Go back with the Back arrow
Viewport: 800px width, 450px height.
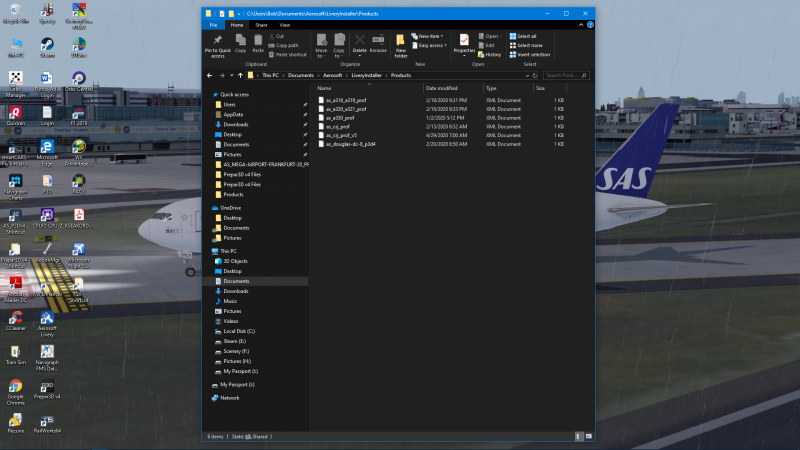tap(210, 76)
